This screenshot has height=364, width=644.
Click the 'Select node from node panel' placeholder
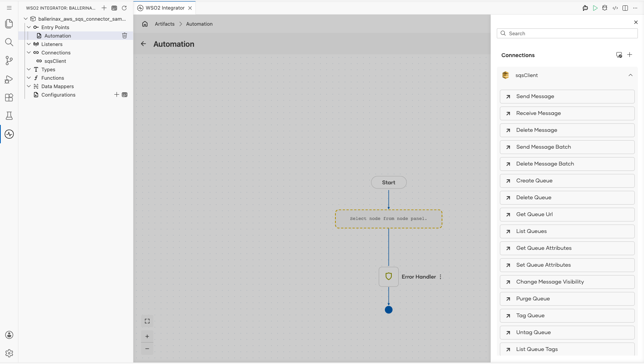tap(389, 219)
